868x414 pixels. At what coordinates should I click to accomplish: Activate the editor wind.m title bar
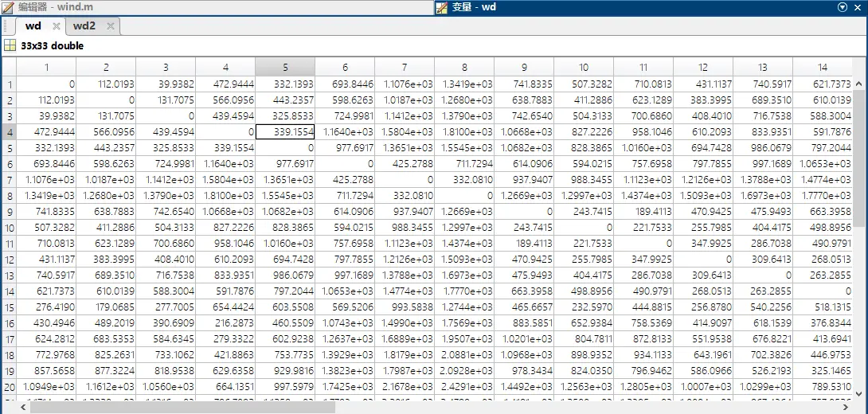point(217,7)
